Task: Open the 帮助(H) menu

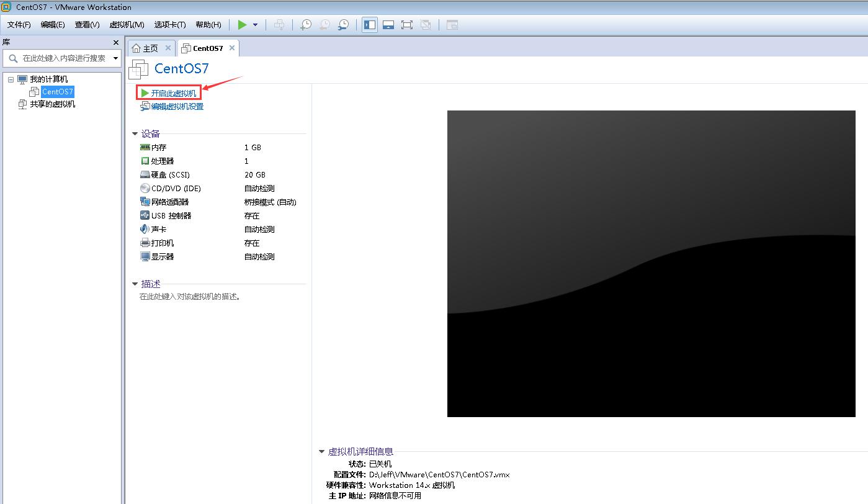Action: (208, 25)
